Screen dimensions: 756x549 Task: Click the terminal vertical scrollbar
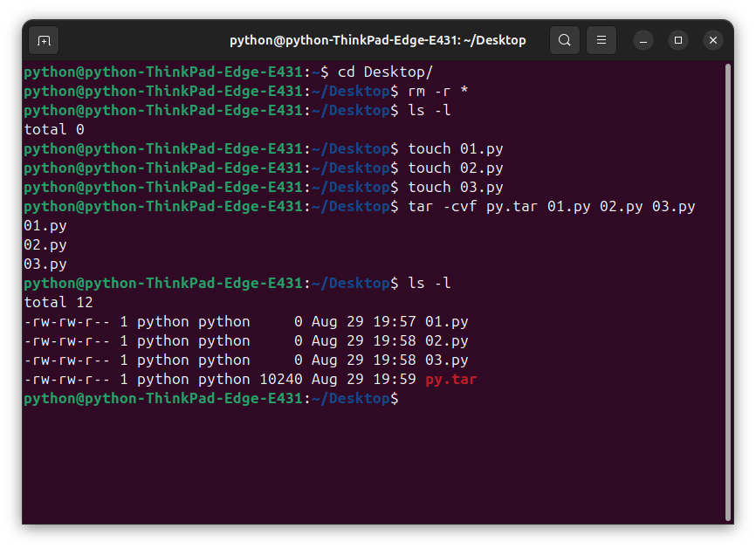(728, 292)
